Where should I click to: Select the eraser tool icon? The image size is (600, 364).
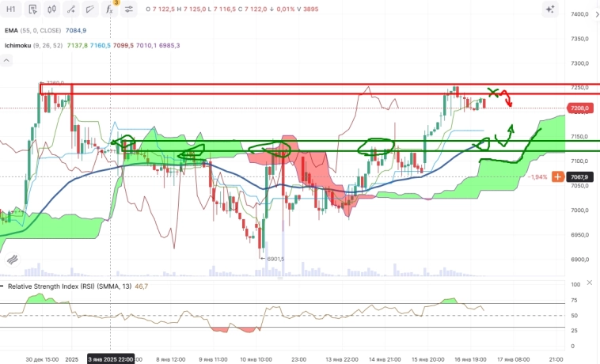tap(90, 9)
